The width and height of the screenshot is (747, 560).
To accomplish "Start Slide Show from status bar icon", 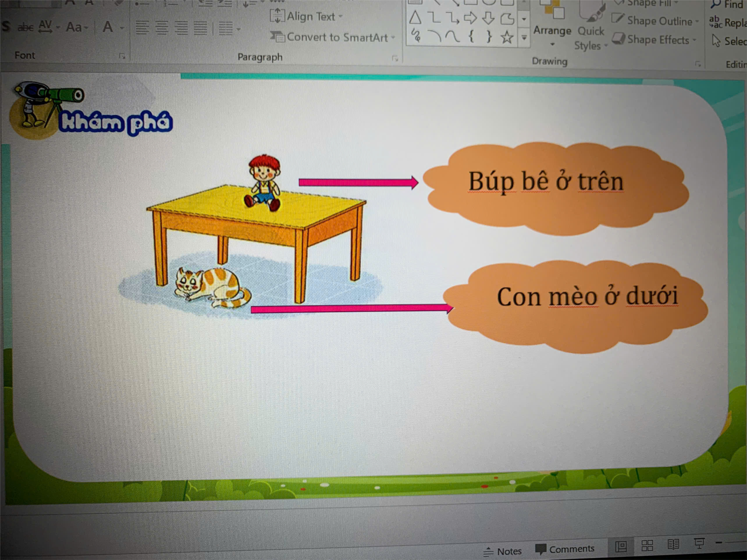I will point(699,543).
